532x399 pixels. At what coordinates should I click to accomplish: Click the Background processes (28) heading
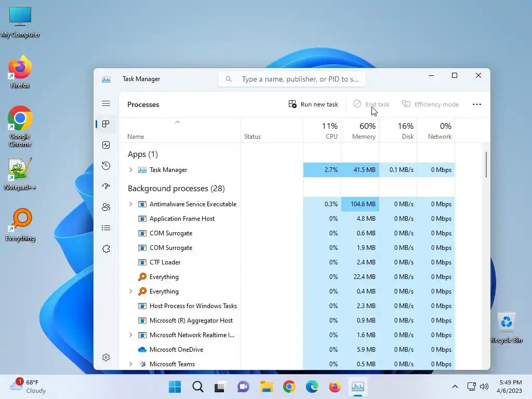click(x=177, y=188)
